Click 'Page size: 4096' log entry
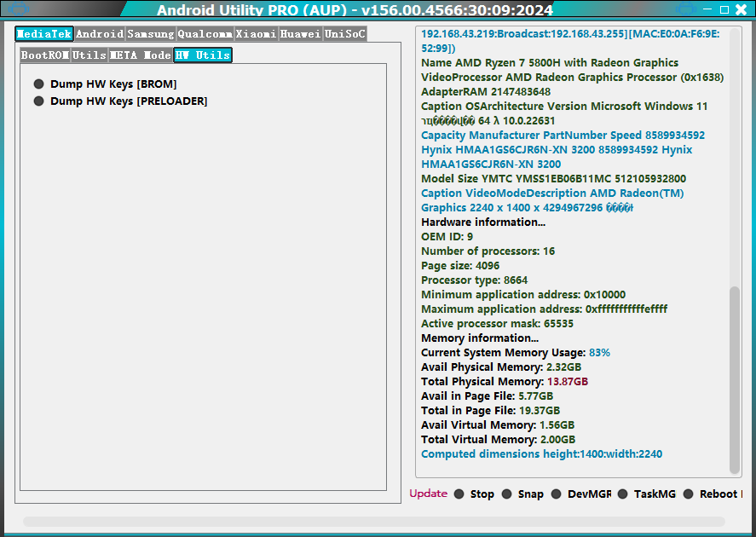 click(460, 266)
